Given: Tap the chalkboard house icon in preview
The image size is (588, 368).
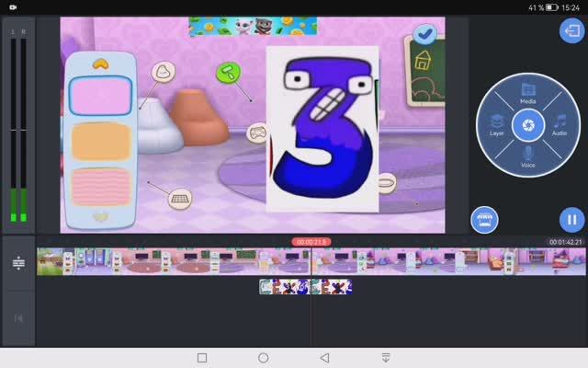Looking at the screenshot, I should point(423,60).
